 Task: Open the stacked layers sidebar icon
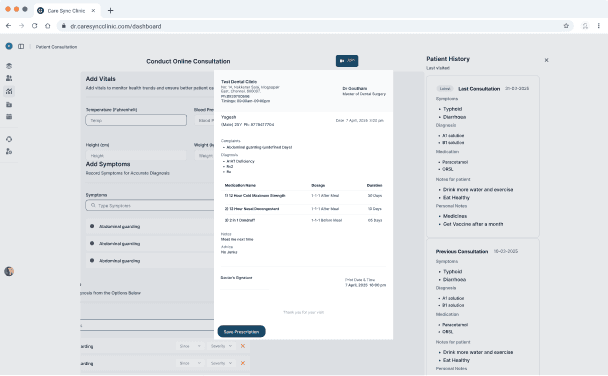[x=9, y=66]
